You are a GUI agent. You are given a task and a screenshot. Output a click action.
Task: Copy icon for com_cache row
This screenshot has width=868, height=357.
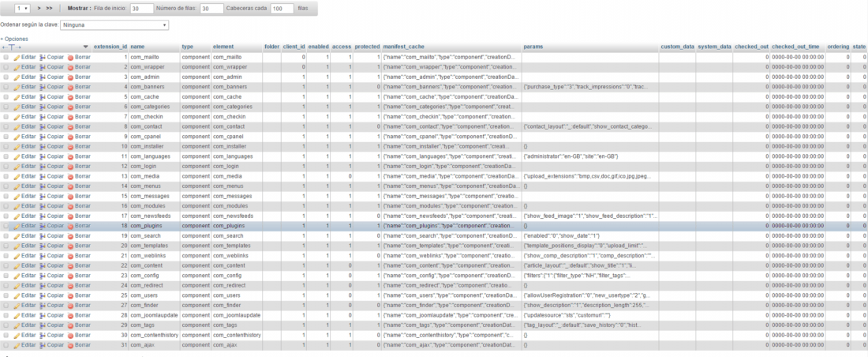coord(43,97)
